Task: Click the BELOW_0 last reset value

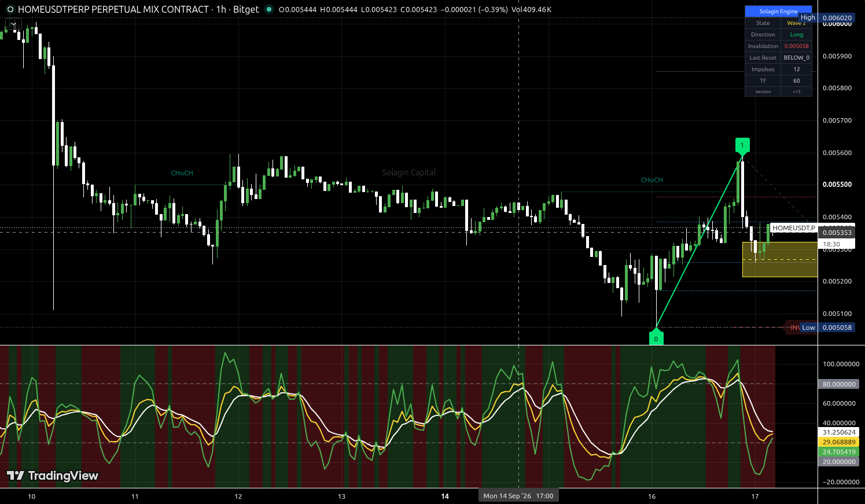Action: 797,58
